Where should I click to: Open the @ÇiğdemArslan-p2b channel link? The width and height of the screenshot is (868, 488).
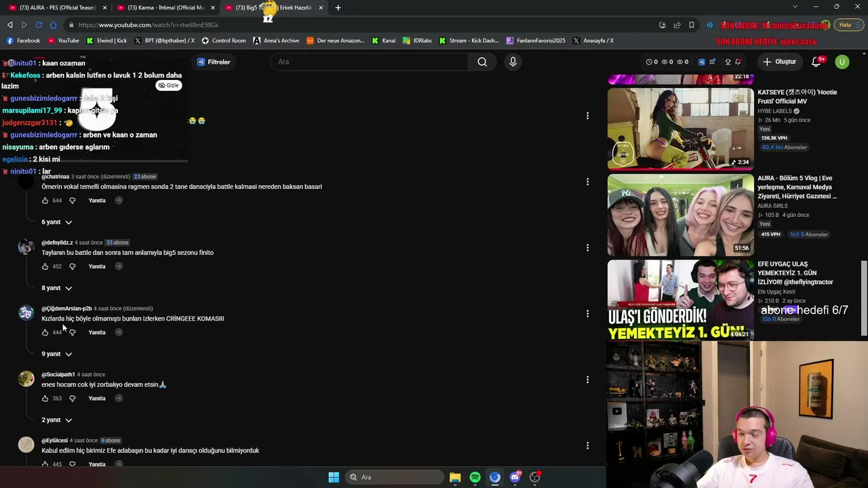(x=66, y=308)
